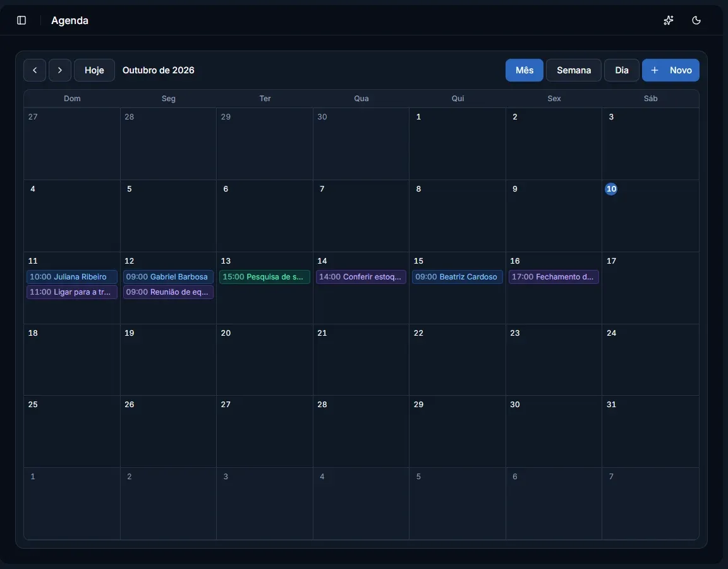
Task: Click the Agenda page title
Action: click(70, 20)
